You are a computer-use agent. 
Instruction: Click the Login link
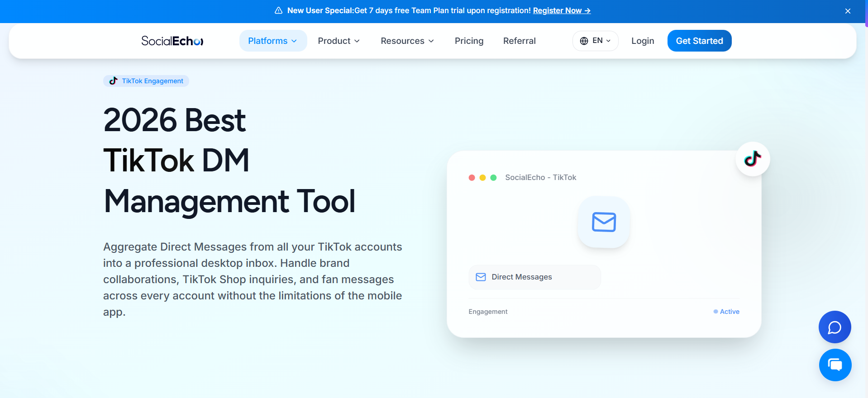click(x=643, y=41)
